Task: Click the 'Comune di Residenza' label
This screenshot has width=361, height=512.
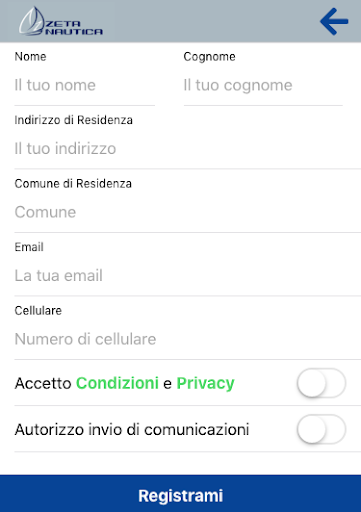Action: tap(73, 184)
